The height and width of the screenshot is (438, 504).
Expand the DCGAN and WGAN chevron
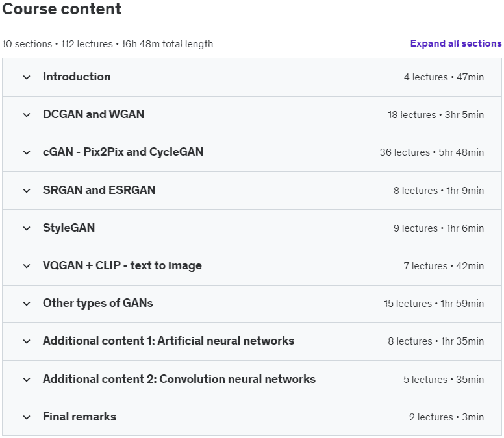click(x=27, y=115)
